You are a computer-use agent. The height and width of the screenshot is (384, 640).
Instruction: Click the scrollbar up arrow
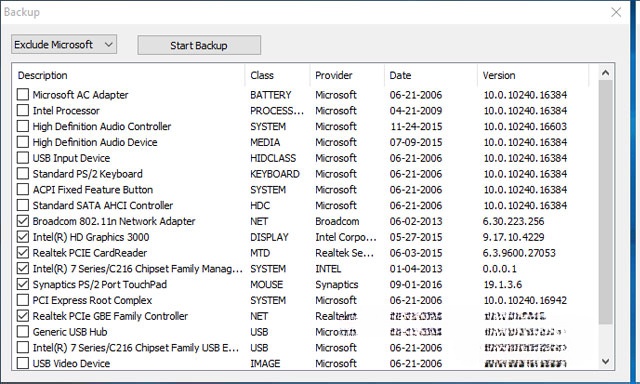[x=605, y=73]
